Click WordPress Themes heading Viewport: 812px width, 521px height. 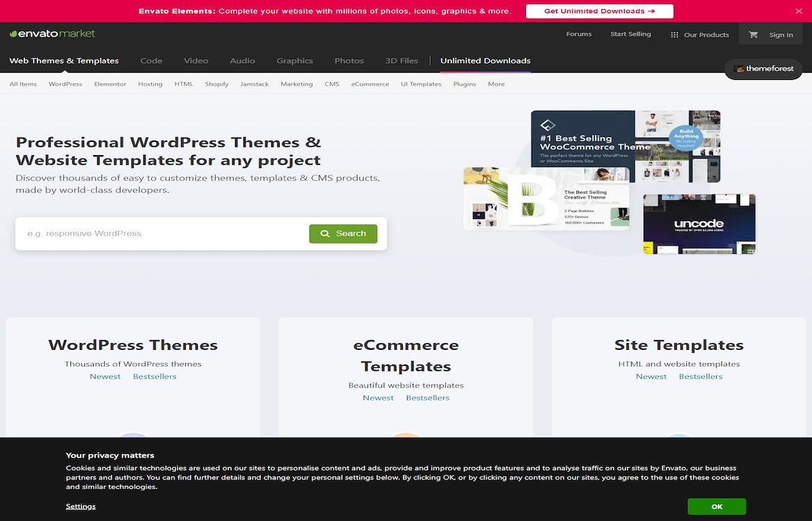coord(133,345)
